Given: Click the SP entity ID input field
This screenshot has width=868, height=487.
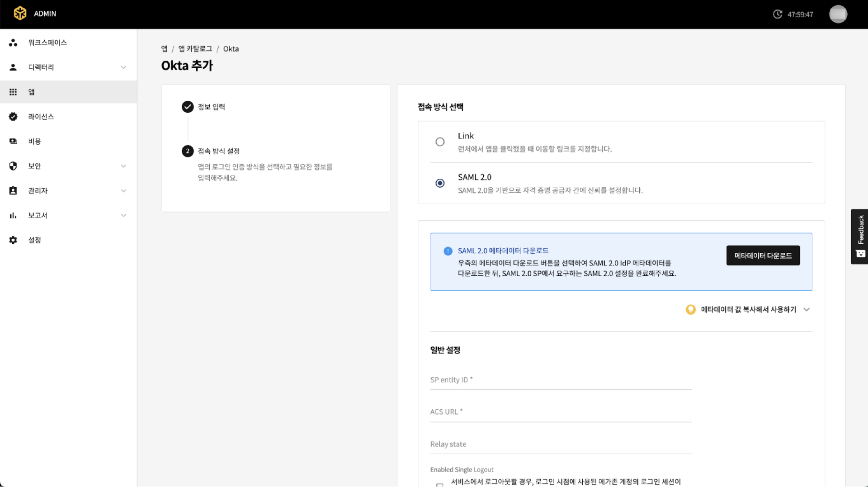Looking at the screenshot, I should pos(561,380).
